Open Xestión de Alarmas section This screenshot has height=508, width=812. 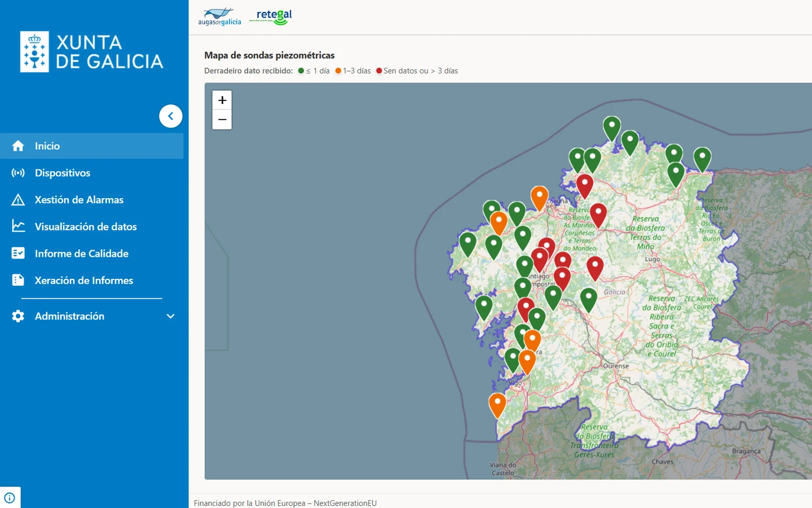coord(91,200)
